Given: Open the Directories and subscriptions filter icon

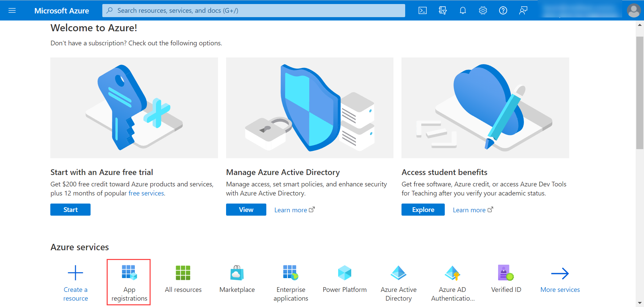Looking at the screenshot, I should tap(443, 10).
